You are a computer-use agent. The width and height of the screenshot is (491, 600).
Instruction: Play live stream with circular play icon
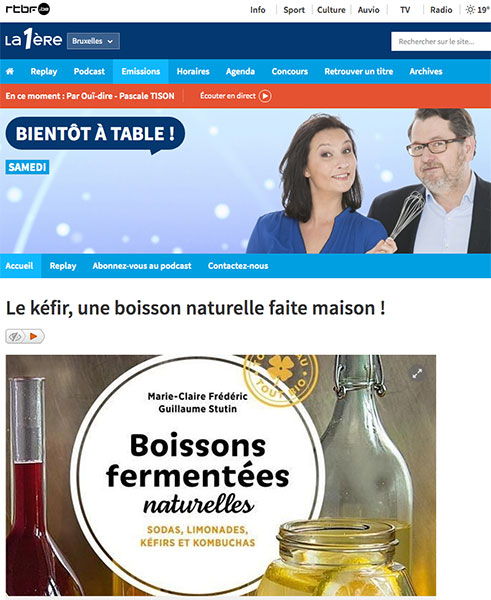pyautogui.click(x=265, y=96)
